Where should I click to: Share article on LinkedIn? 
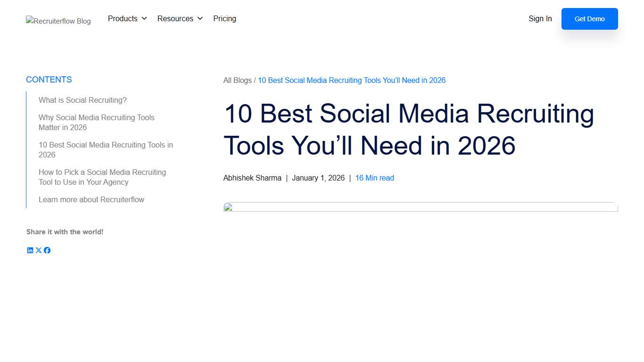(x=30, y=250)
